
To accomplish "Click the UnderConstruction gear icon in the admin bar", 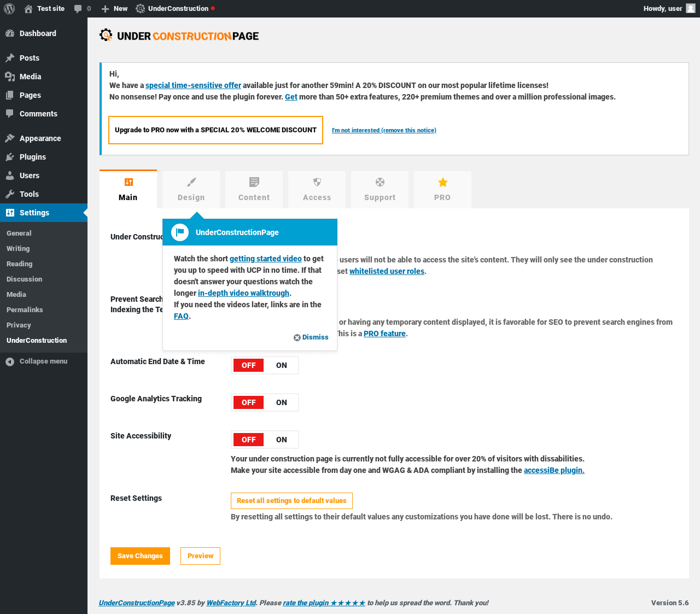I will (141, 9).
